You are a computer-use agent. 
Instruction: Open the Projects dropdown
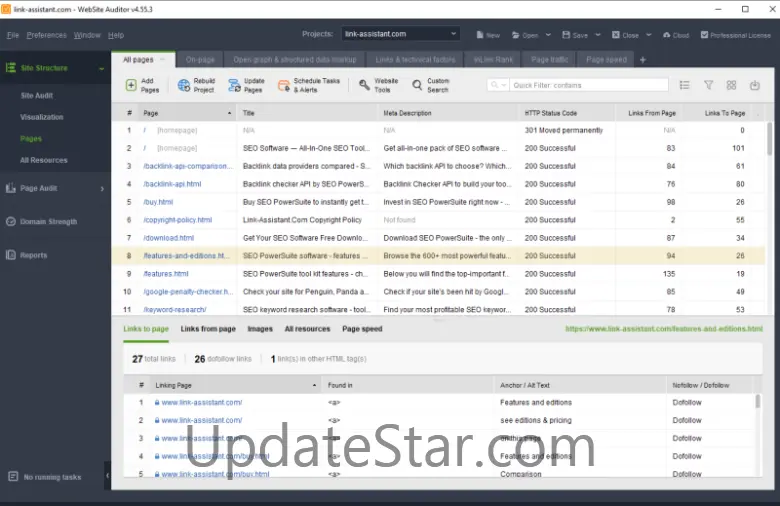(x=400, y=34)
